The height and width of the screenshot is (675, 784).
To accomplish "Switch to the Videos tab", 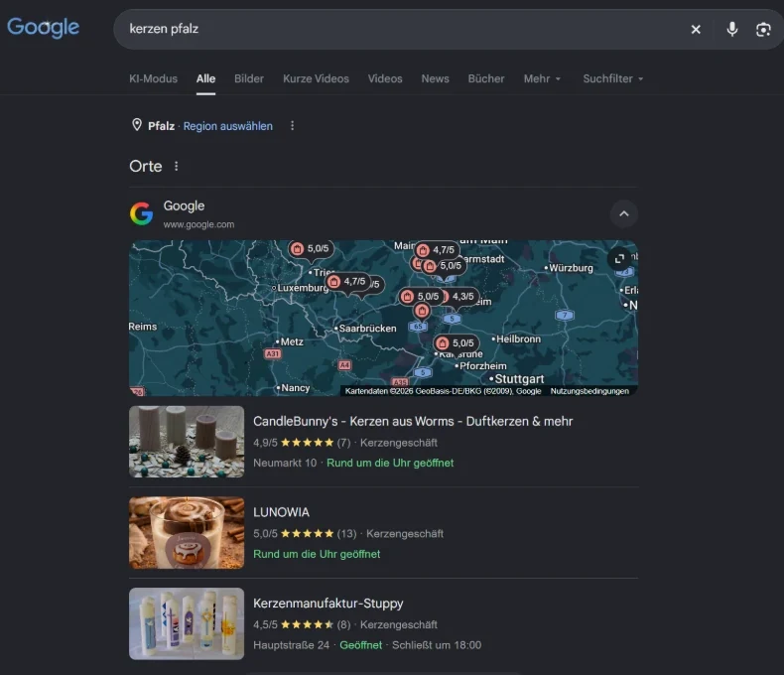I will click(385, 79).
